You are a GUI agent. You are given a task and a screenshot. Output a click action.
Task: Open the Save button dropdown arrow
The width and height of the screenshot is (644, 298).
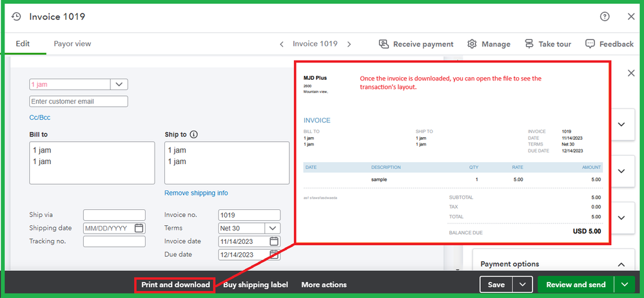(522, 284)
